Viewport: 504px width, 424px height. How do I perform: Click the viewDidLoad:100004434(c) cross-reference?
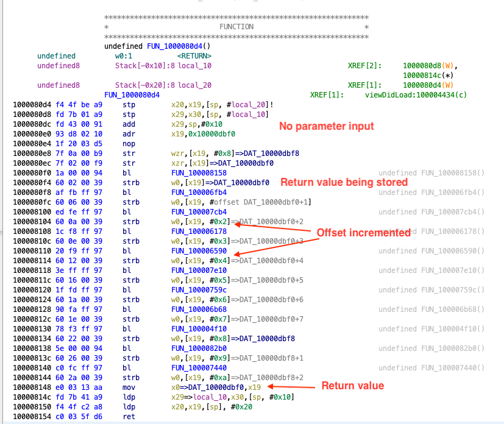(x=416, y=95)
